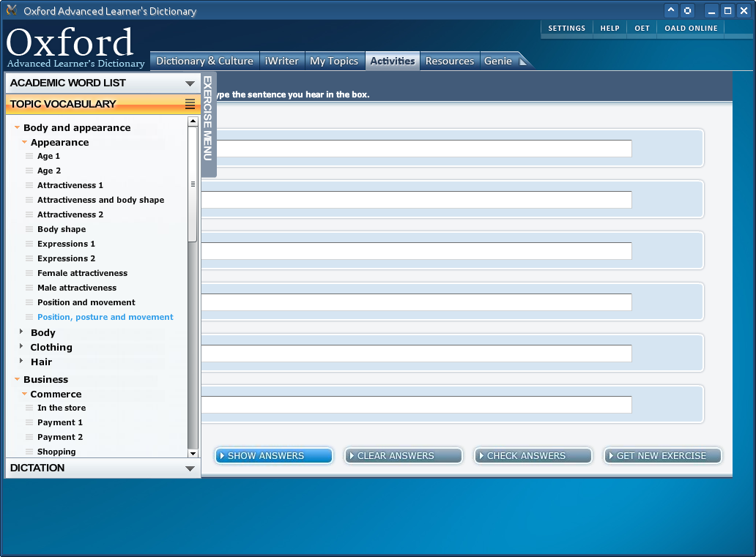Open the Dictionary & Culture tab
The image size is (756, 557).
point(204,61)
